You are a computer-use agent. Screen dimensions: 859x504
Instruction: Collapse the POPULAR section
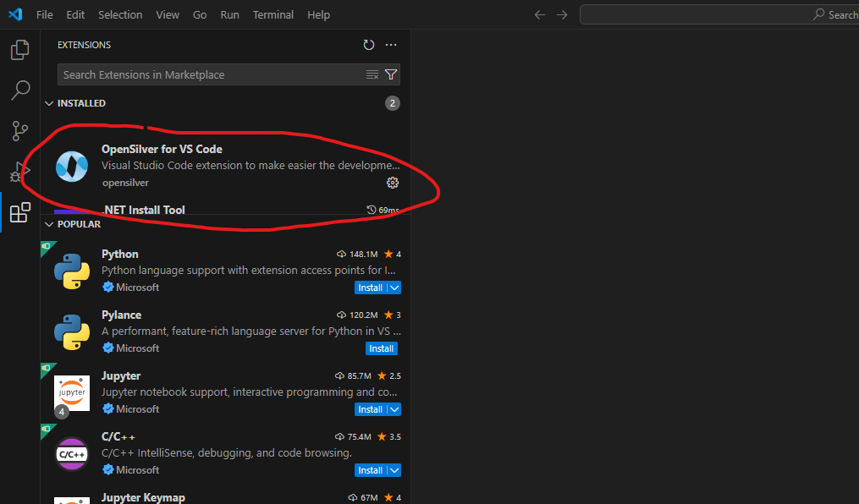[49, 224]
